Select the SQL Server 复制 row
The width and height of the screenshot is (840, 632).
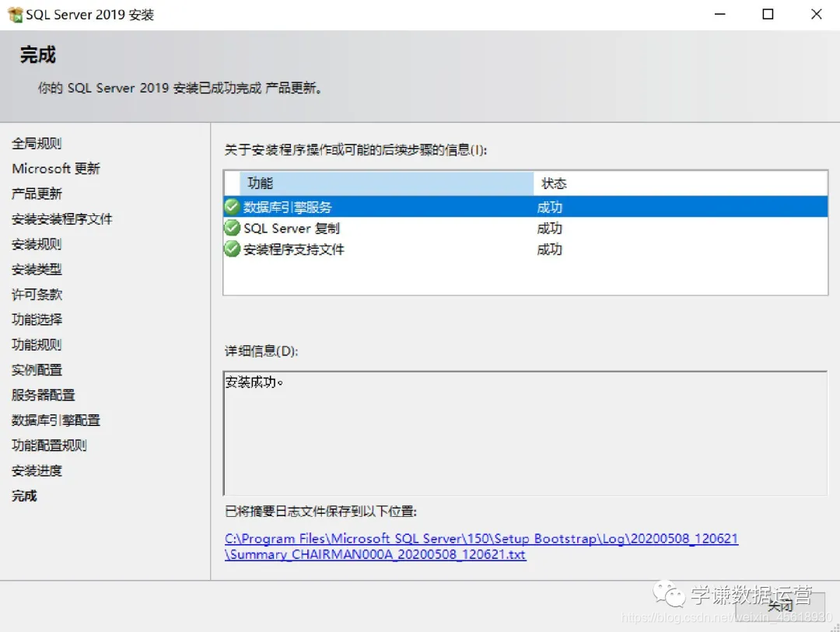tap(526, 229)
